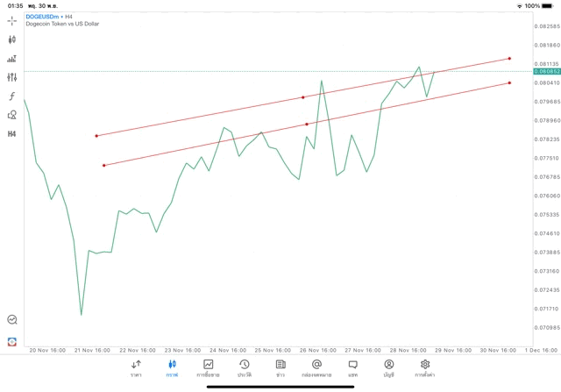Activate the crosshair cursor tool
The height and width of the screenshot is (392, 561).
[x=12, y=20]
